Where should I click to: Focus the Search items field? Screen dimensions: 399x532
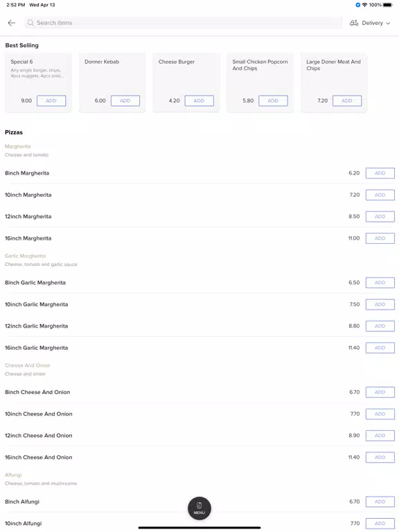183,23
